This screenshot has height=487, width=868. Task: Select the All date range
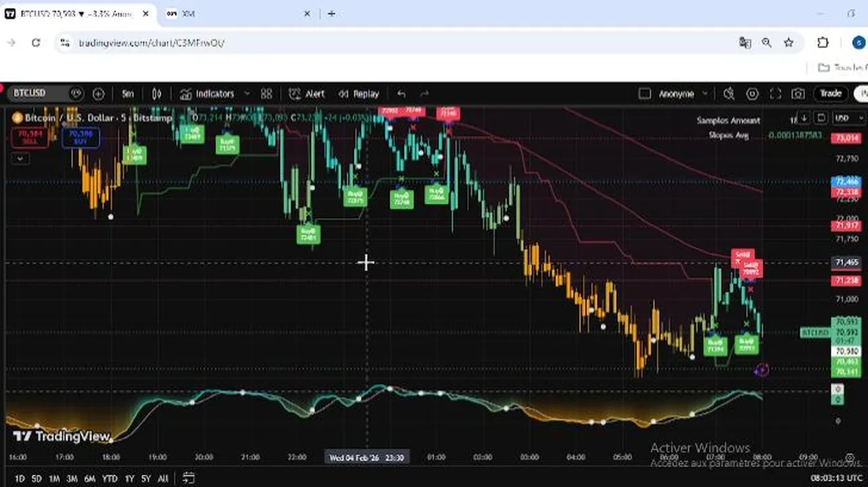163,479
